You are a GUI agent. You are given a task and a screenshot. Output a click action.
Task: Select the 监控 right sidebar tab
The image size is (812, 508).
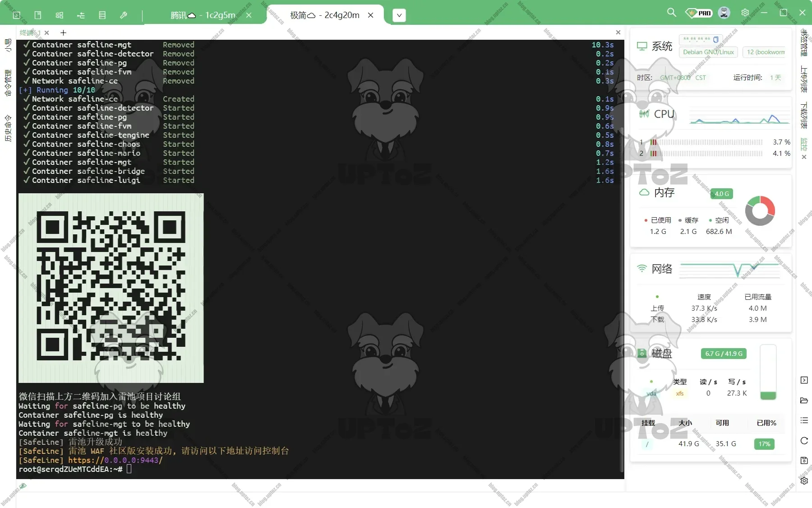(x=803, y=144)
